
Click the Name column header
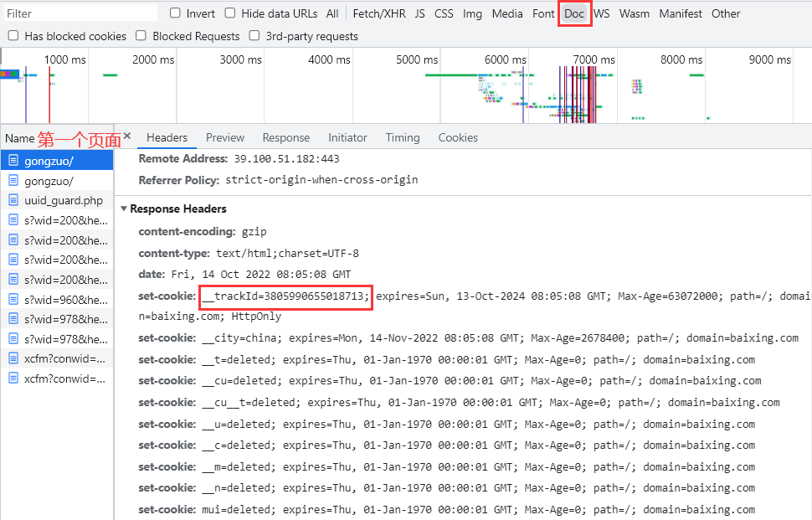pyautogui.click(x=19, y=138)
